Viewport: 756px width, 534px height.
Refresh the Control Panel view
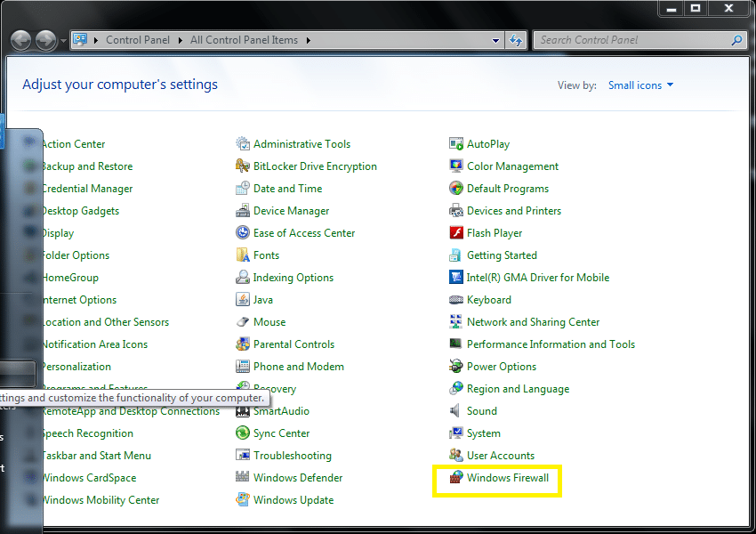[x=516, y=41]
